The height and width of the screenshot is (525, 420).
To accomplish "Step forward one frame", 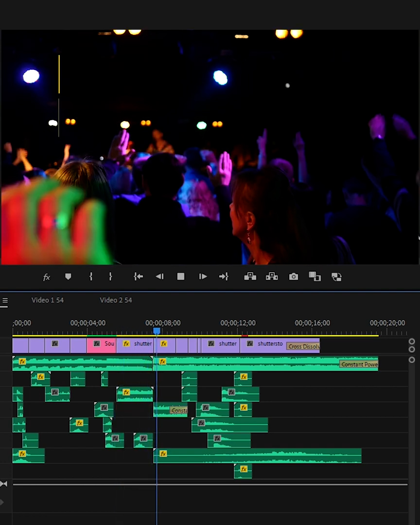I will pyautogui.click(x=203, y=277).
